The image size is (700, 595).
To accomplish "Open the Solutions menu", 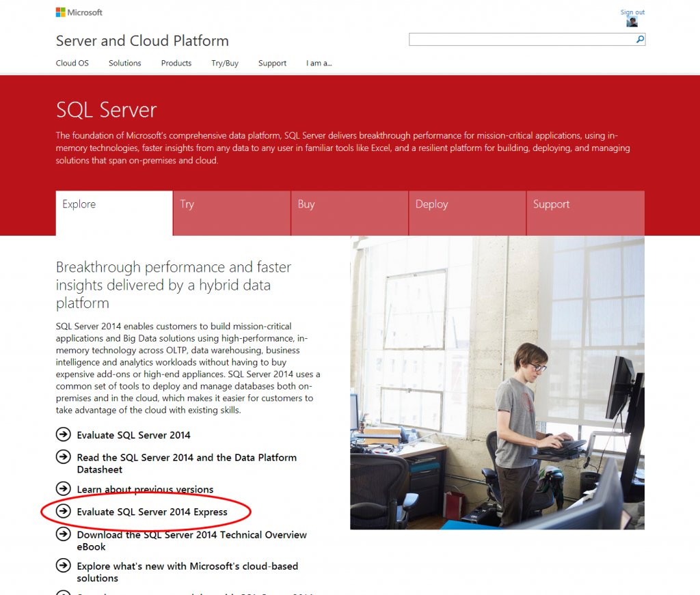I will (x=125, y=63).
